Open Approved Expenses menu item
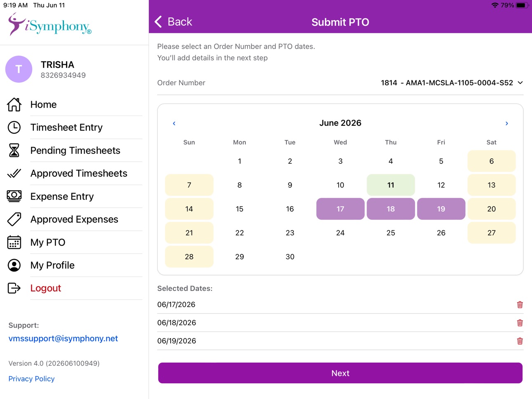The height and width of the screenshot is (399, 532). click(74, 219)
